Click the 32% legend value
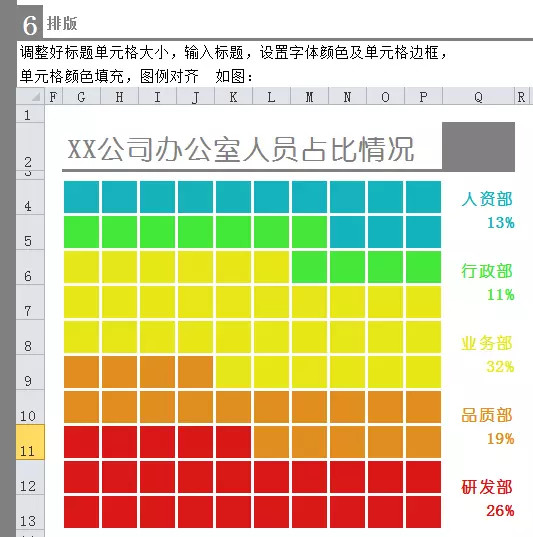The height and width of the screenshot is (537, 533). pyautogui.click(x=501, y=366)
